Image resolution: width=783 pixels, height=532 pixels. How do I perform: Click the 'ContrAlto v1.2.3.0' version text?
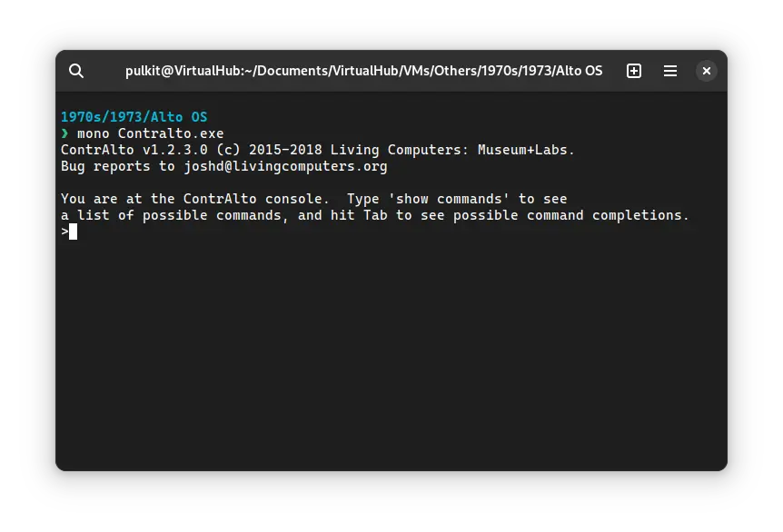[134, 150]
